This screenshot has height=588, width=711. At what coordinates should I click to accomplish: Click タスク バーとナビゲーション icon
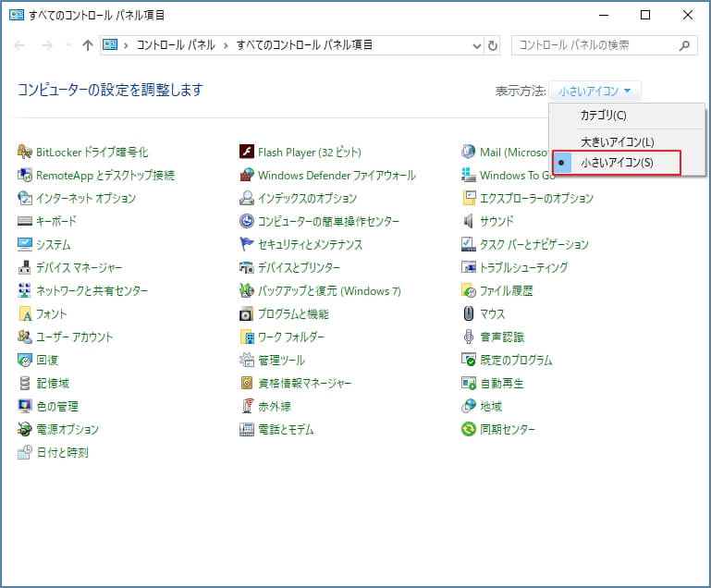[x=469, y=244]
